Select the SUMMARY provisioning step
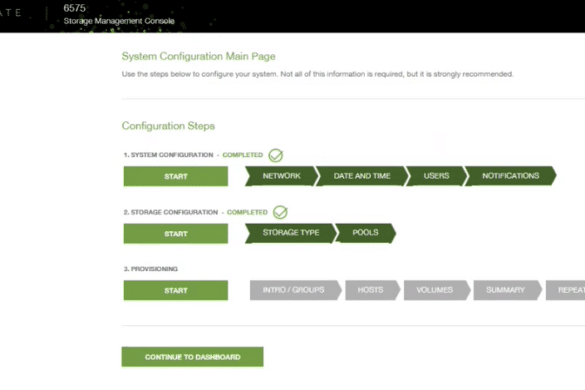 pyautogui.click(x=507, y=290)
